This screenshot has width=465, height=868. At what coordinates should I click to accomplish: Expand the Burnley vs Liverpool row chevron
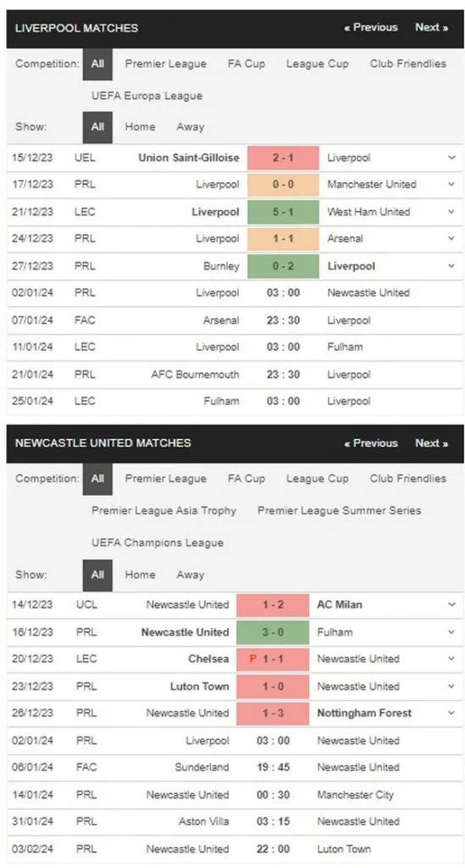(x=451, y=266)
